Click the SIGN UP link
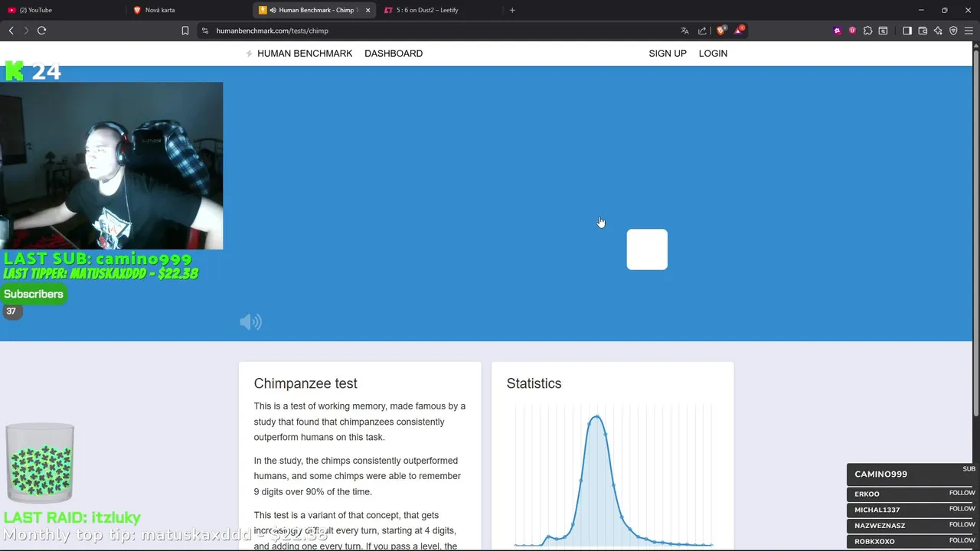This screenshot has width=980, height=551. click(668, 54)
